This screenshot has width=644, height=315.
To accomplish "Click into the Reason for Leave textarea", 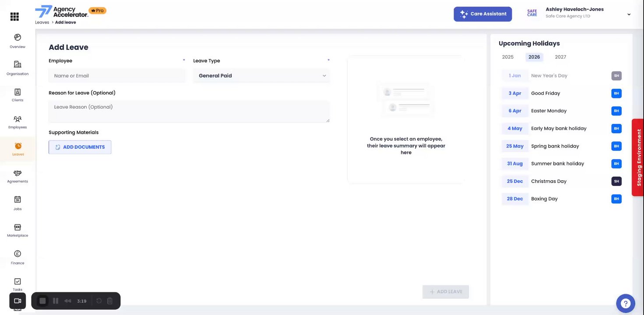I will coord(189,112).
